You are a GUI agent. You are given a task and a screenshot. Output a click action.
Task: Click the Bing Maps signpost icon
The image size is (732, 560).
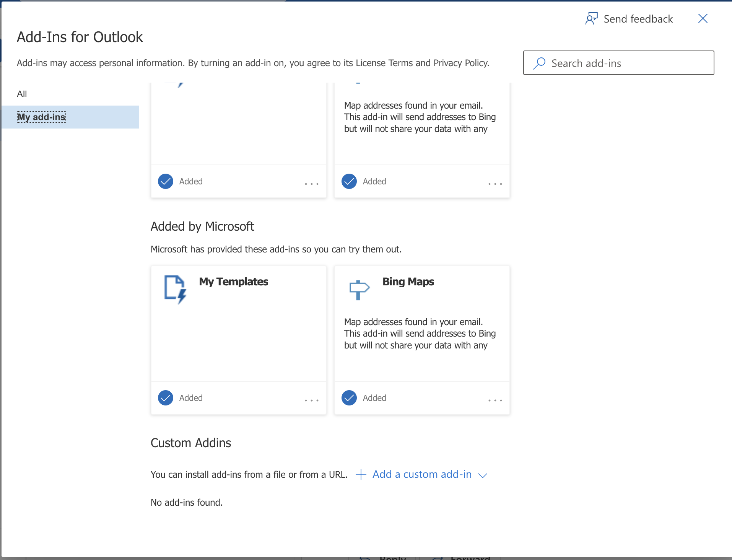tap(359, 290)
